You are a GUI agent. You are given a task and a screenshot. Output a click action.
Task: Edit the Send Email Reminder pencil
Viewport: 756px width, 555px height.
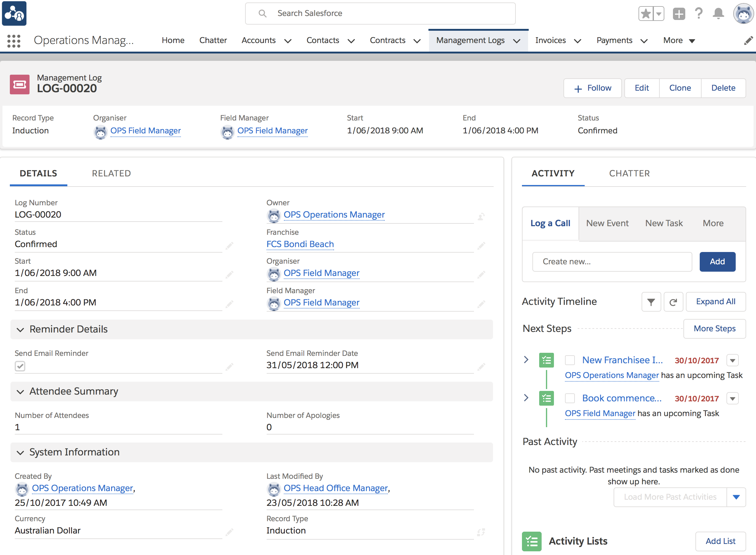tap(229, 367)
